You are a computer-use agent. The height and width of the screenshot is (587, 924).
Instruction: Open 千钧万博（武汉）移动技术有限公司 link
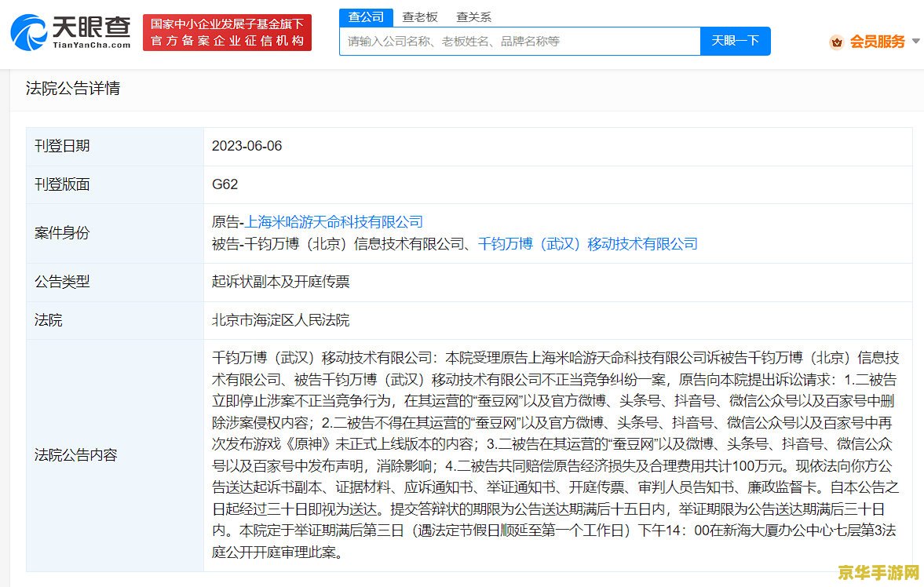587,244
